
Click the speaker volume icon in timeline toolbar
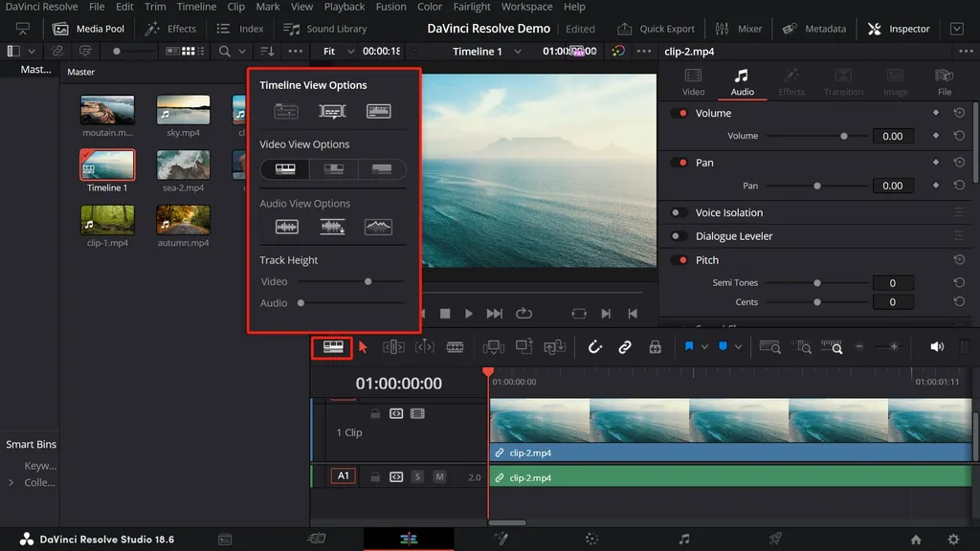[x=937, y=346]
